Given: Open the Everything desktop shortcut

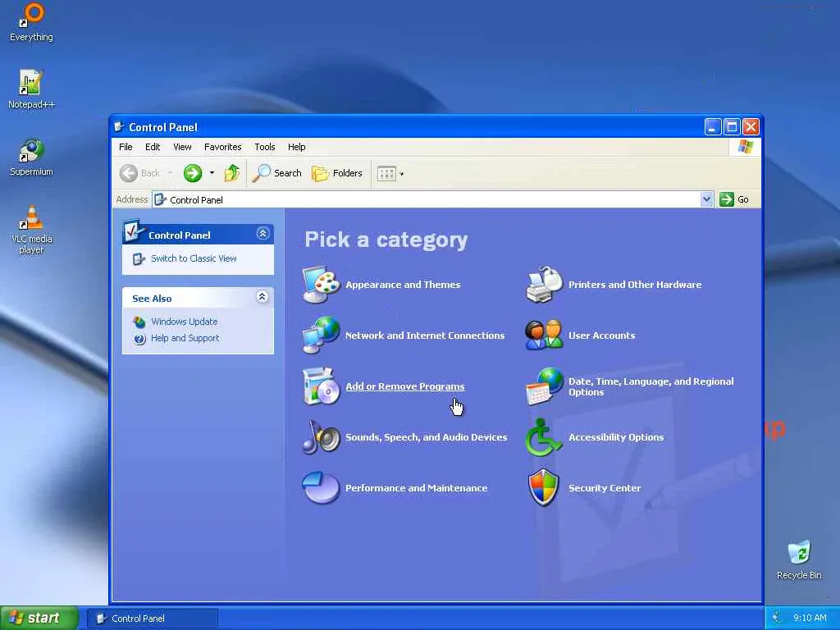Looking at the screenshot, I should 31,22.
